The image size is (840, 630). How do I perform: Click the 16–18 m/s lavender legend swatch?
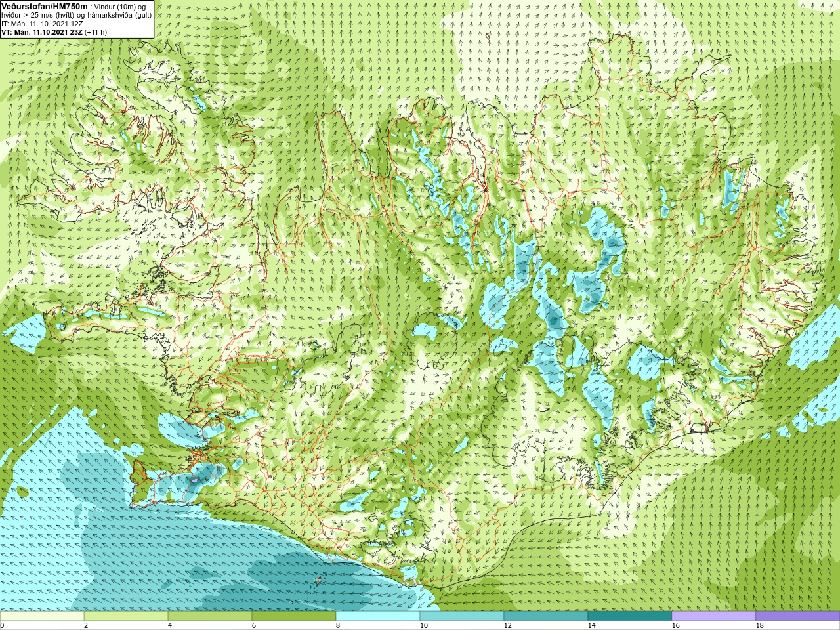(x=714, y=616)
